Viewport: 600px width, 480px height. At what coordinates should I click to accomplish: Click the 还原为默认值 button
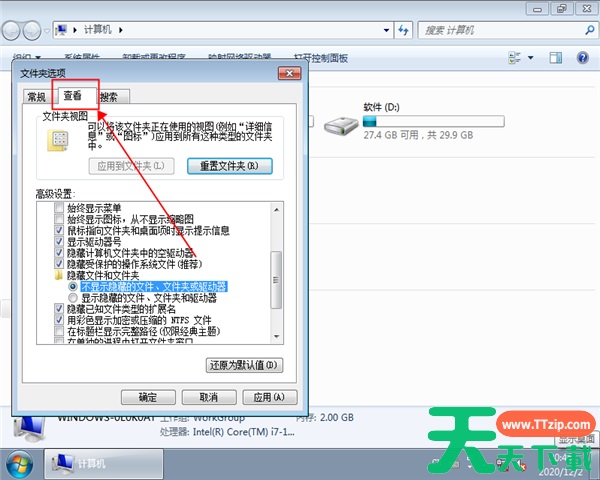pos(242,365)
